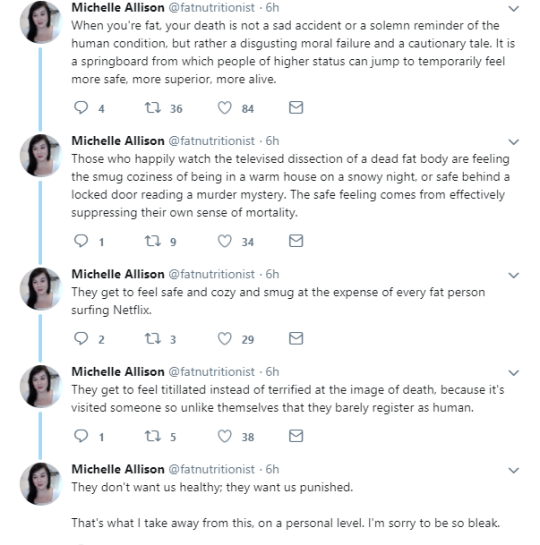Like the tweet with 84 likes
The height and width of the screenshot is (545, 540).
[224, 107]
